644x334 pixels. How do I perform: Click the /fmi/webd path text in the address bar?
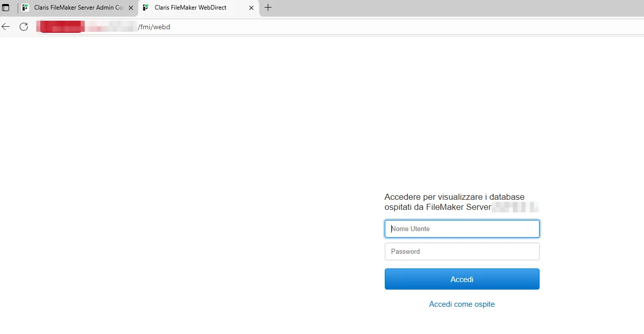pyautogui.click(x=154, y=27)
